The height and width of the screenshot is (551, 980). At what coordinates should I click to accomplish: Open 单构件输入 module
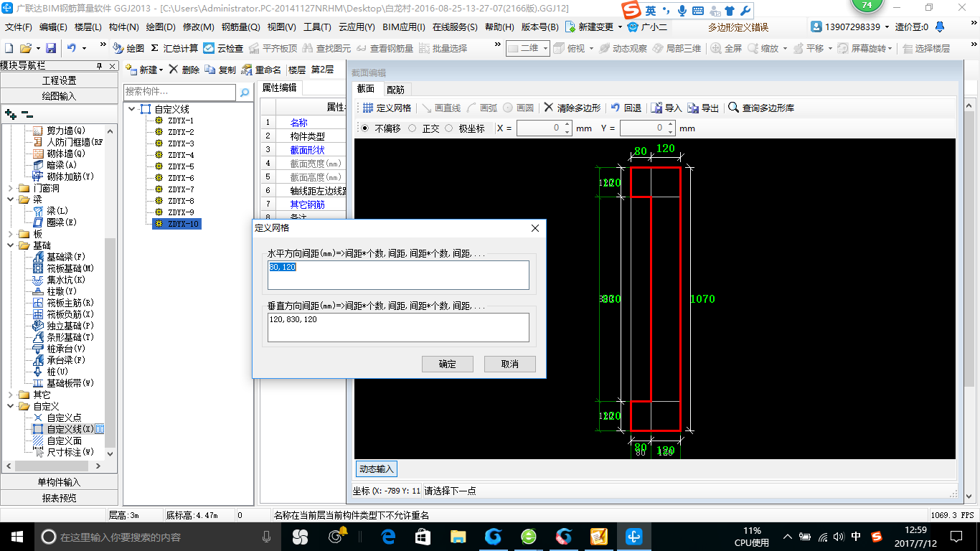pos(59,482)
